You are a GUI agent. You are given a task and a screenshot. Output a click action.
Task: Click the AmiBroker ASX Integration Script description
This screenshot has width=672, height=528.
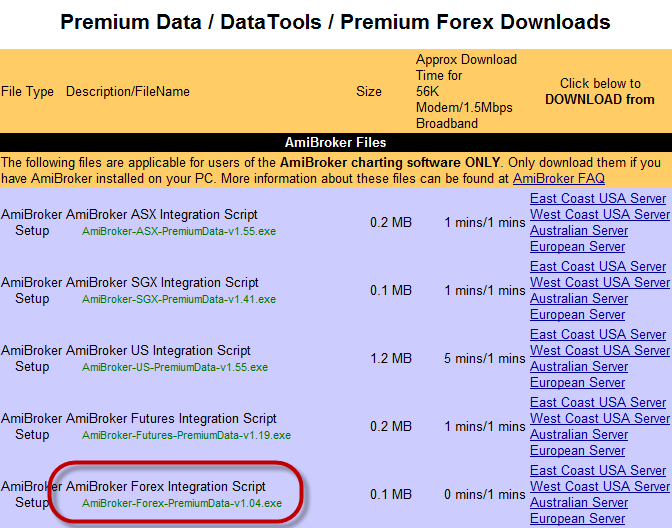coord(162,214)
